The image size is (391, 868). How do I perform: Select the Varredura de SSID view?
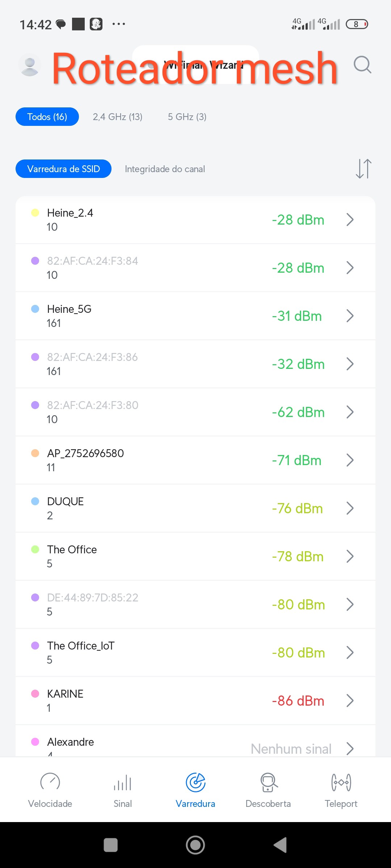[x=63, y=169]
